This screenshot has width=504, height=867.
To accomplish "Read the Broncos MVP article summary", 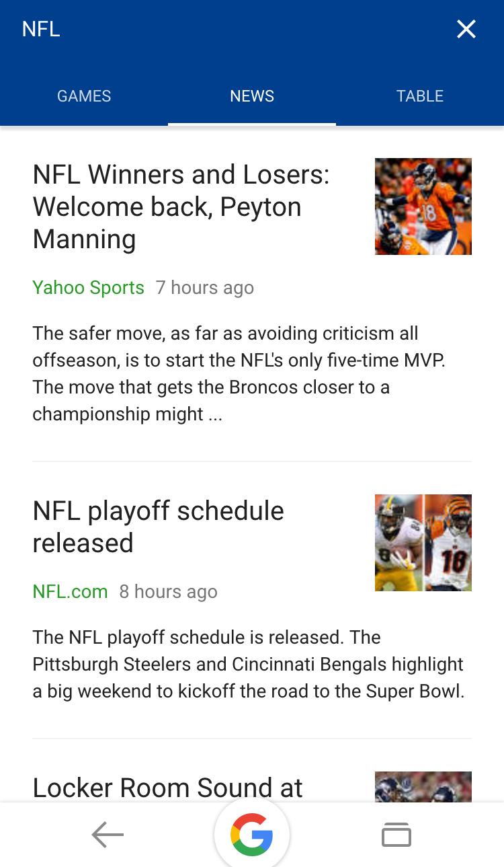I will click(239, 373).
